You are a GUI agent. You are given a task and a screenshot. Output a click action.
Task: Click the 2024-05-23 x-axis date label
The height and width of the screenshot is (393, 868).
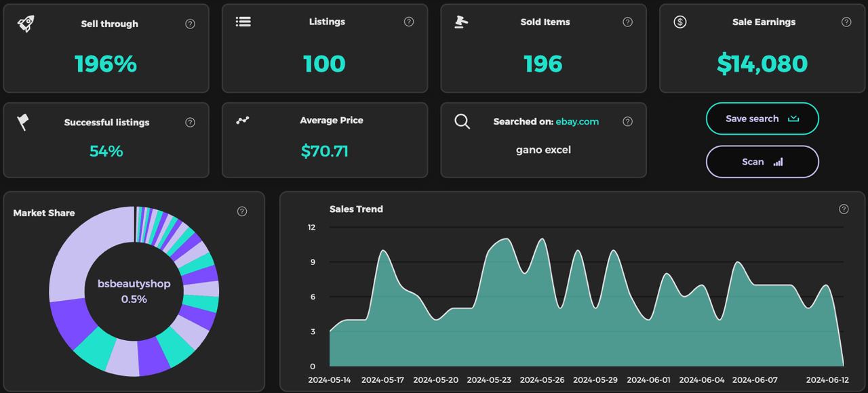point(489,380)
